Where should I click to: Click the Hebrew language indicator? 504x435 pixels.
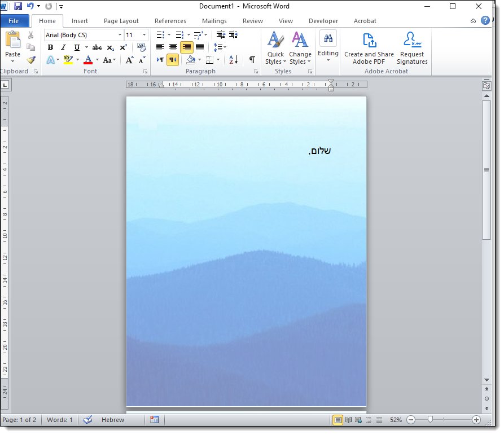click(113, 420)
